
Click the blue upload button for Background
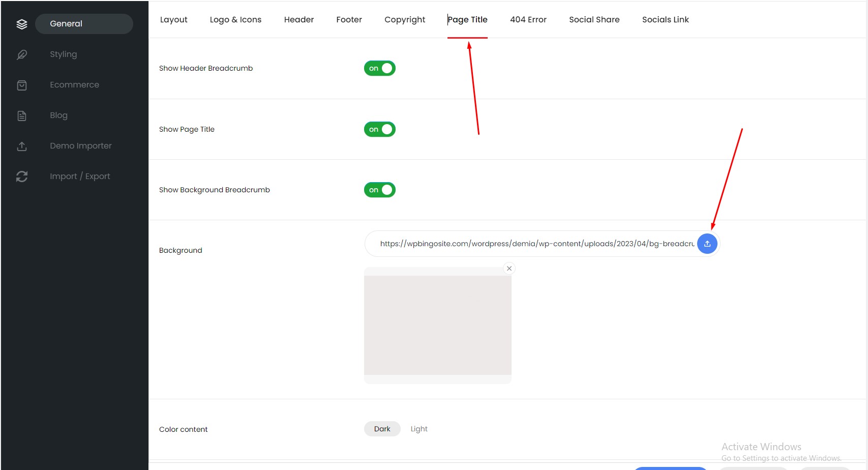coord(707,244)
